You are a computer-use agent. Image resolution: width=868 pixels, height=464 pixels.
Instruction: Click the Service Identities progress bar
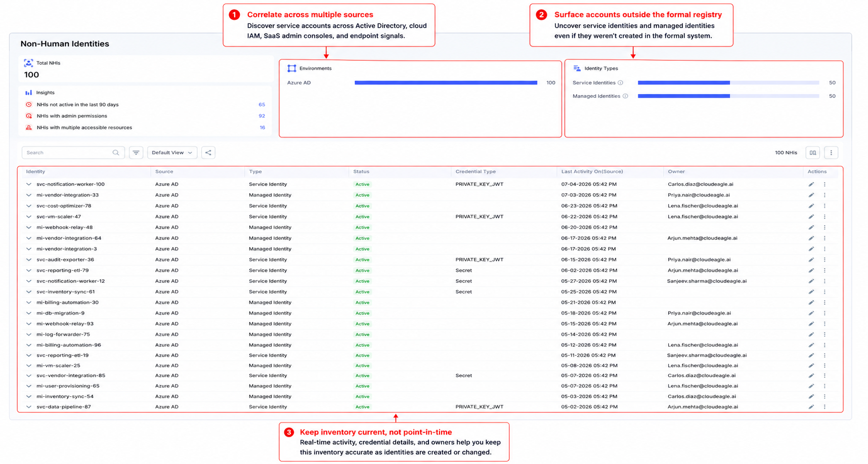pyautogui.click(x=728, y=83)
